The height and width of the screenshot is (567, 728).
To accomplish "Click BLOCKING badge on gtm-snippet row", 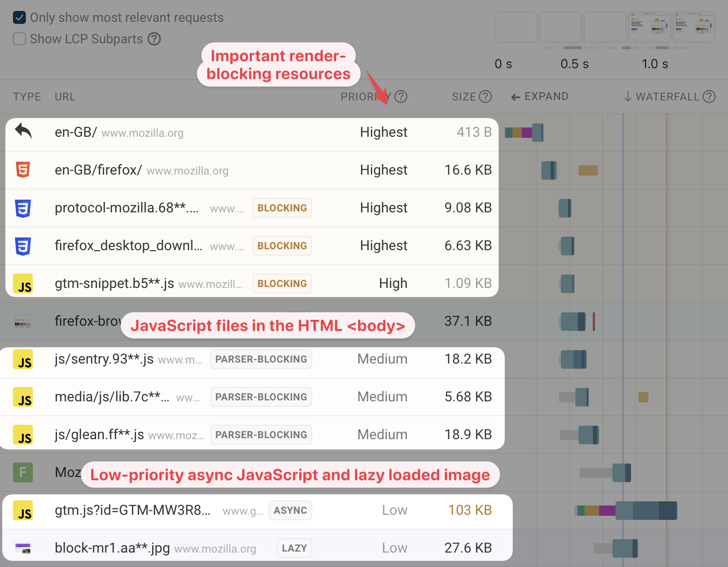I will tap(282, 283).
